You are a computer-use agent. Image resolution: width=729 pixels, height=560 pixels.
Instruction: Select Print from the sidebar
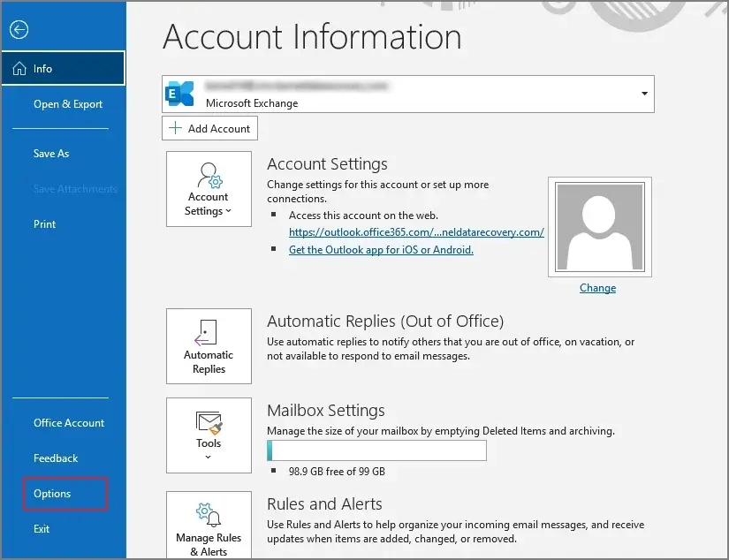click(x=45, y=224)
